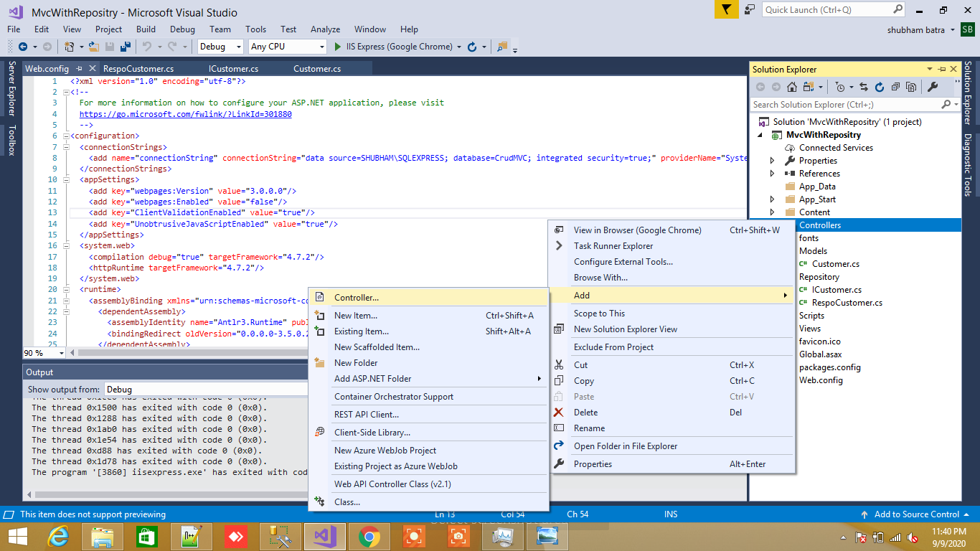The height and width of the screenshot is (551, 980).
Task: Switch to the Customer.cs tab
Action: click(317, 69)
